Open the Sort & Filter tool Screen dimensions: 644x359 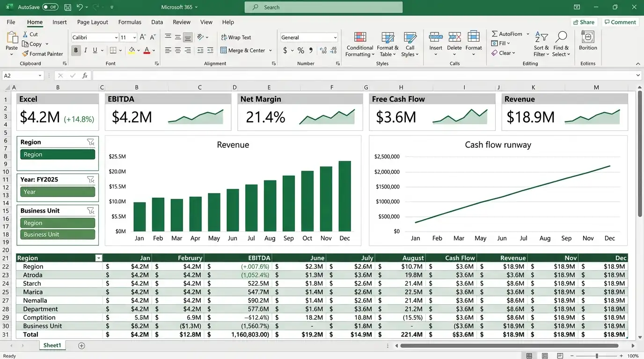tap(542, 44)
